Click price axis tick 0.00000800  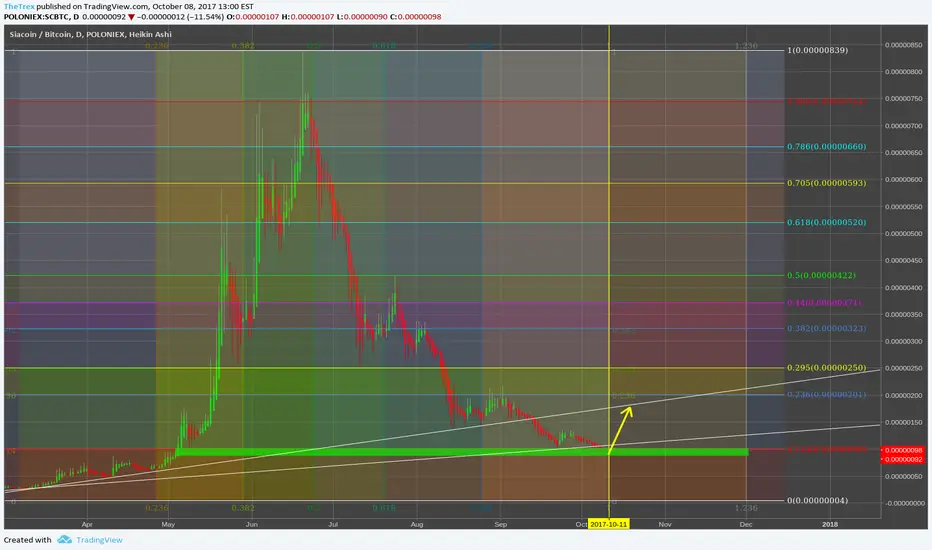(x=903, y=72)
